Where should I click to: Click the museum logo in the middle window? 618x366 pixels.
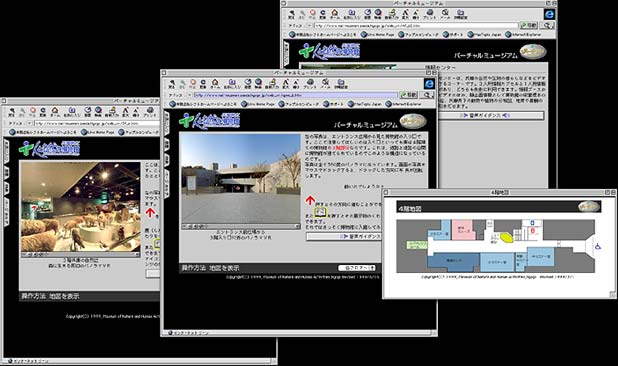click(209, 121)
